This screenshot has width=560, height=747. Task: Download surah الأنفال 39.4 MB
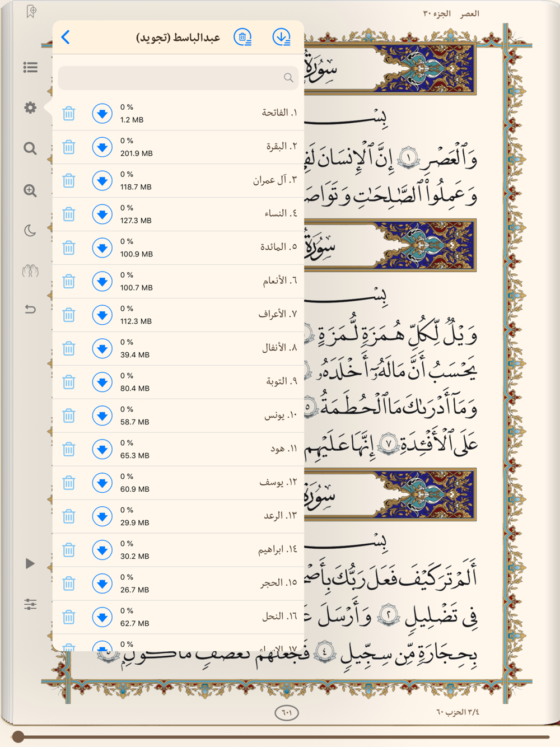click(102, 349)
